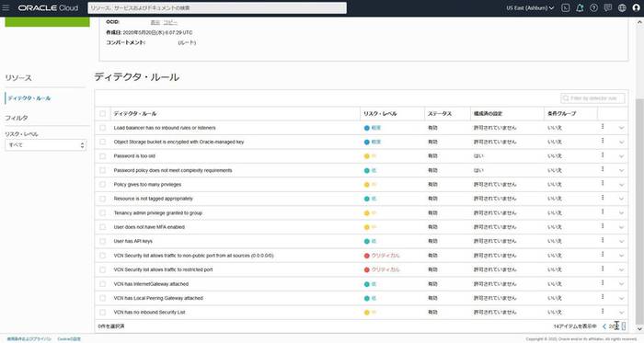The image size is (644, 343).
Task: Click the scroll down arrow of scrollbar
Action: 639,329
